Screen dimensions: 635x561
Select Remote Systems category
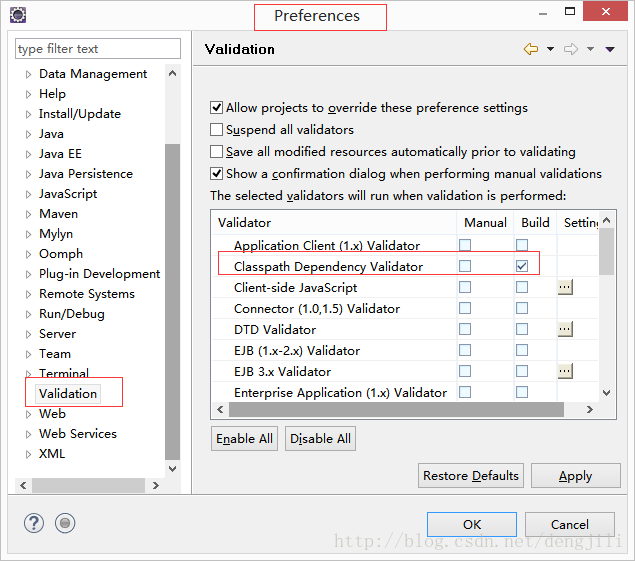click(x=87, y=294)
